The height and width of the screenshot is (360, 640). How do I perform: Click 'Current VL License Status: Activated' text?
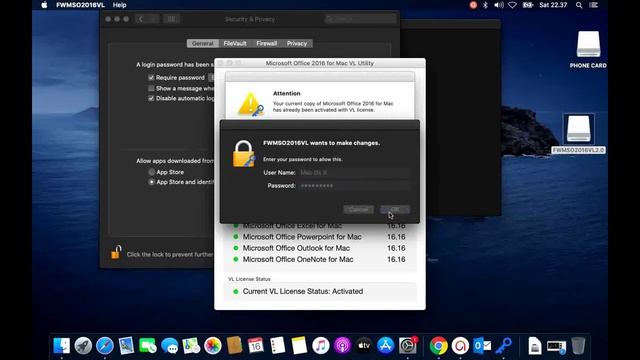pyautogui.click(x=303, y=291)
